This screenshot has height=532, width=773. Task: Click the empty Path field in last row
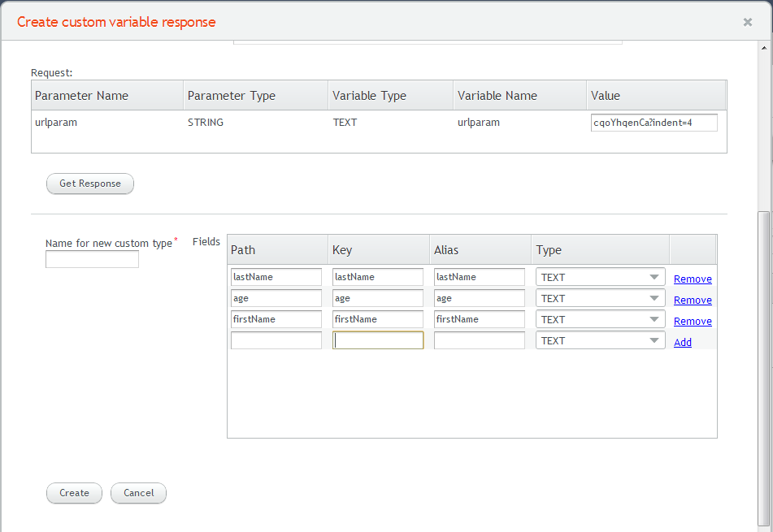[x=276, y=340]
